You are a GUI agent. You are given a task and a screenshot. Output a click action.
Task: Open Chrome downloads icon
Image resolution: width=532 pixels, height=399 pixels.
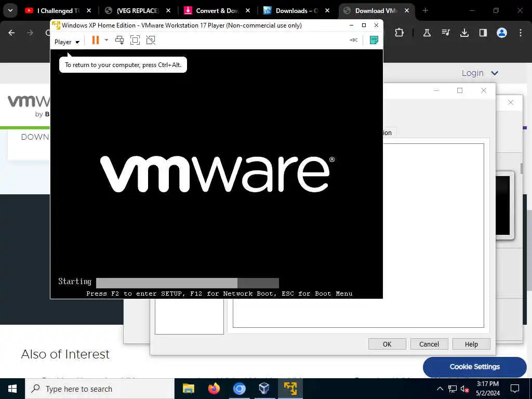[x=464, y=33]
